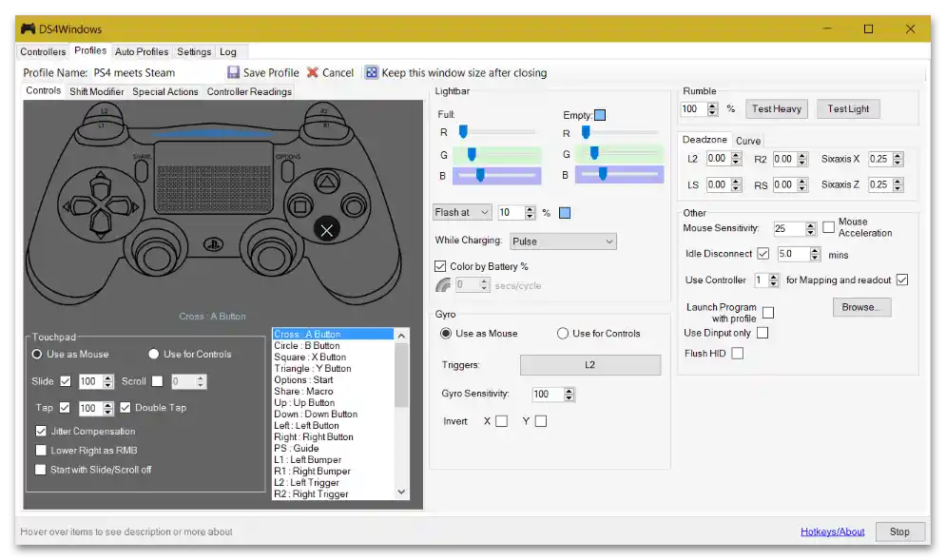Enable Mouse Acceleration checkbox

[828, 227]
